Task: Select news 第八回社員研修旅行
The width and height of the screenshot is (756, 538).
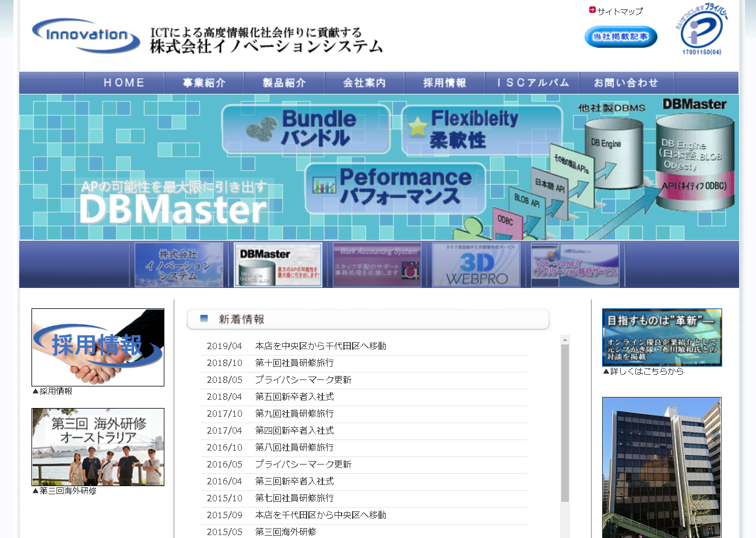Action: pyautogui.click(x=294, y=448)
